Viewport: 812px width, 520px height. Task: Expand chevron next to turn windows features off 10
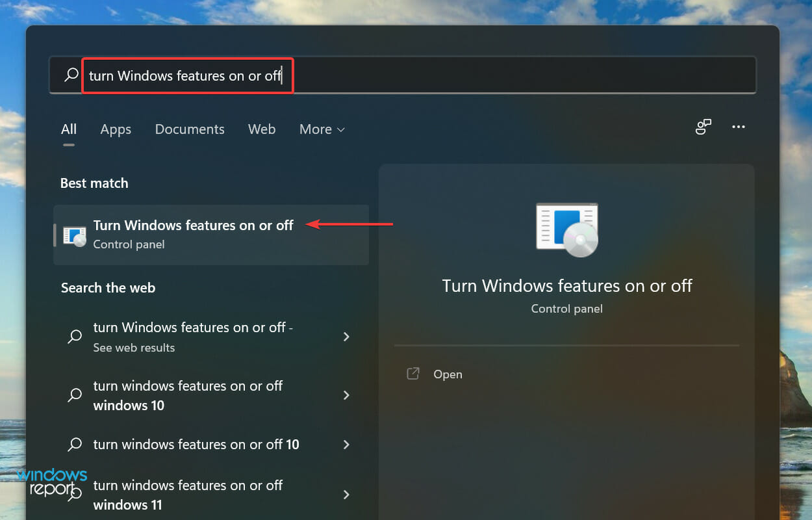pyautogui.click(x=346, y=445)
